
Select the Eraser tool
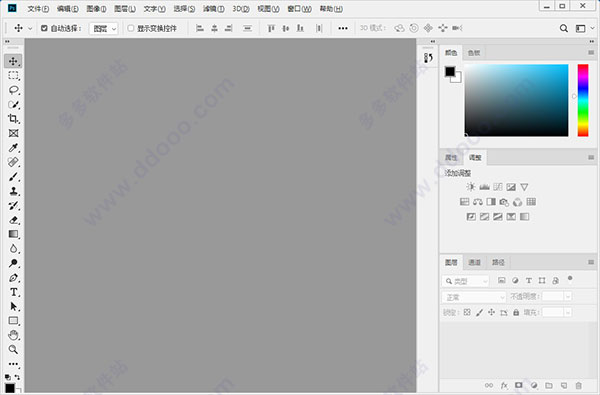click(13, 220)
